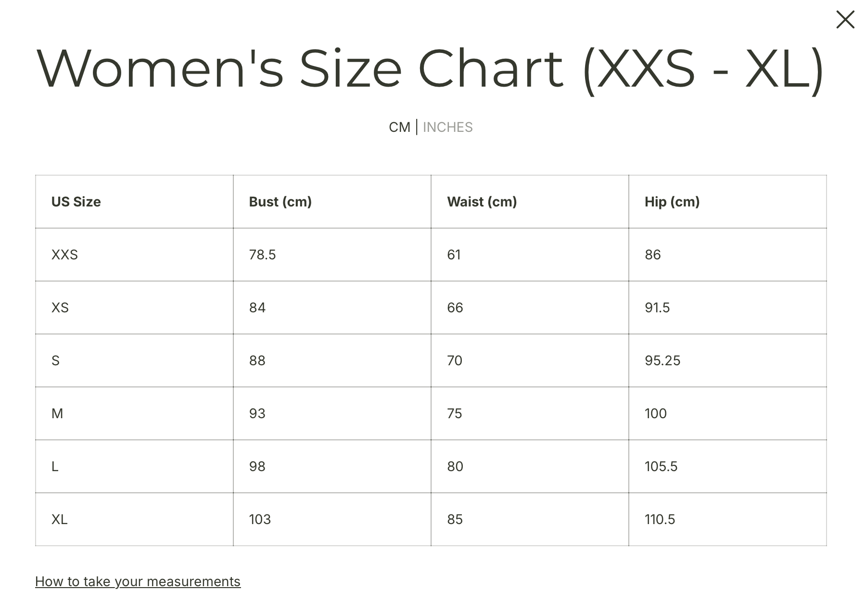Select the XS size row label
Image resolution: width=866 pixels, height=616 pixels.
coord(60,308)
